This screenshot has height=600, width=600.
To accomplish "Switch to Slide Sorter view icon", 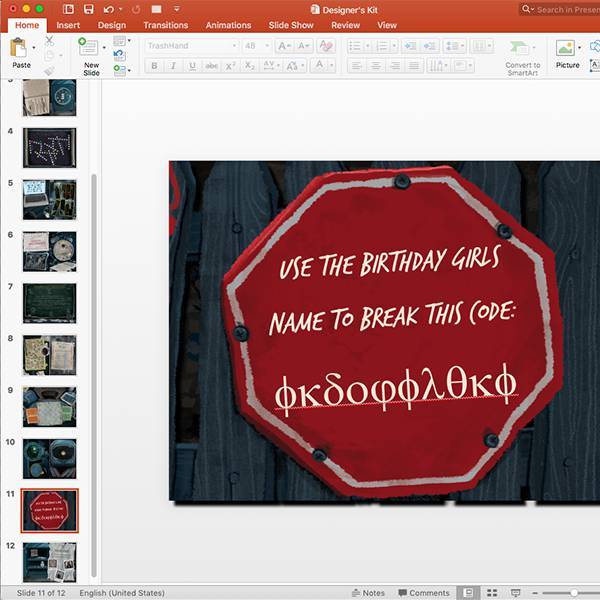I will point(492,593).
